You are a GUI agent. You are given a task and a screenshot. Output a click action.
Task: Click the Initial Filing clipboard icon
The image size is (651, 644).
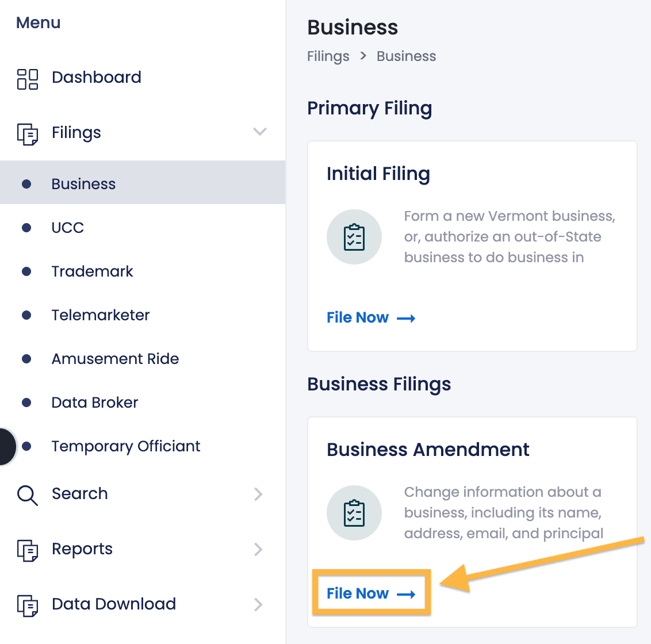(354, 236)
